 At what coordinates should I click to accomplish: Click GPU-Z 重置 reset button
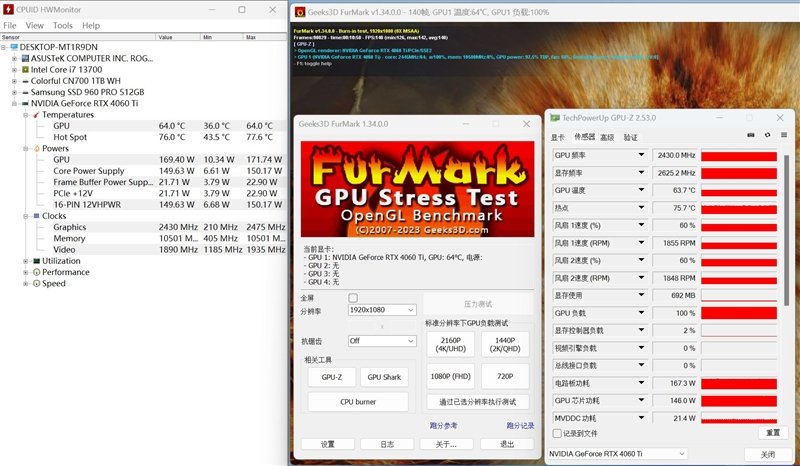tap(773, 433)
